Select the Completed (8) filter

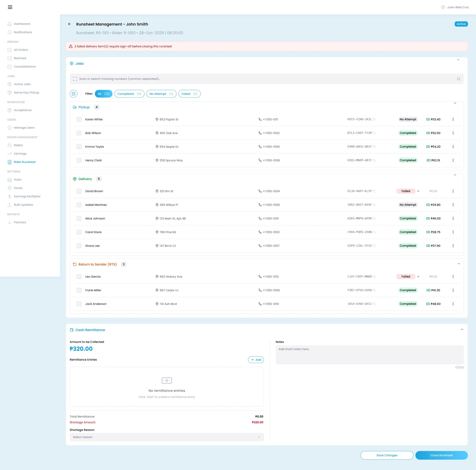click(129, 94)
